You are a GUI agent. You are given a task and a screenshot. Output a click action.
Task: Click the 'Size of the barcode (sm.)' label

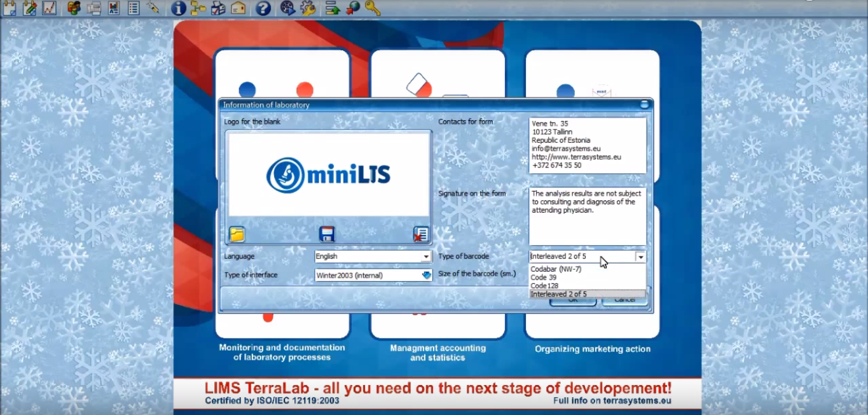[477, 274]
